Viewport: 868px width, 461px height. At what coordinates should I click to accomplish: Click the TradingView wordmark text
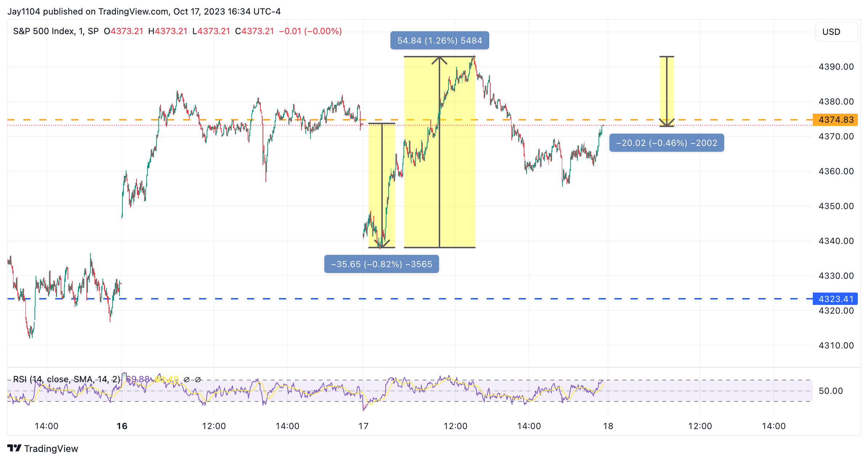click(51, 449)
